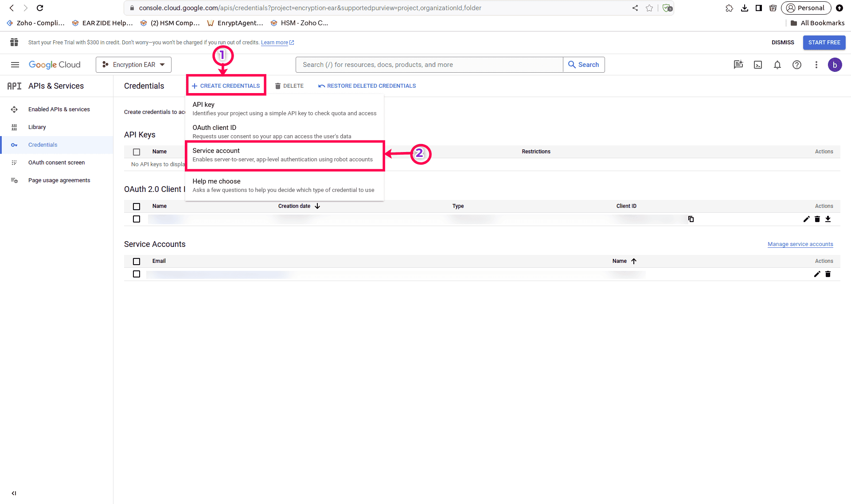
Task: Choose OAuth client ID menu option
Action: point(285,132)
